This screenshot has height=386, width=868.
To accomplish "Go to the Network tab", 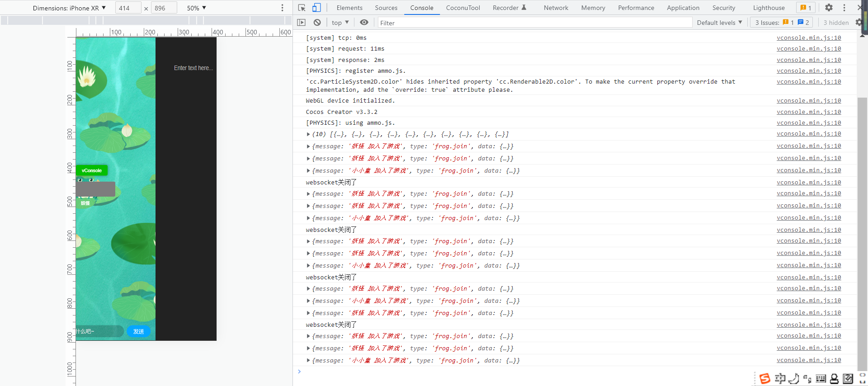I will coord(556,8).
